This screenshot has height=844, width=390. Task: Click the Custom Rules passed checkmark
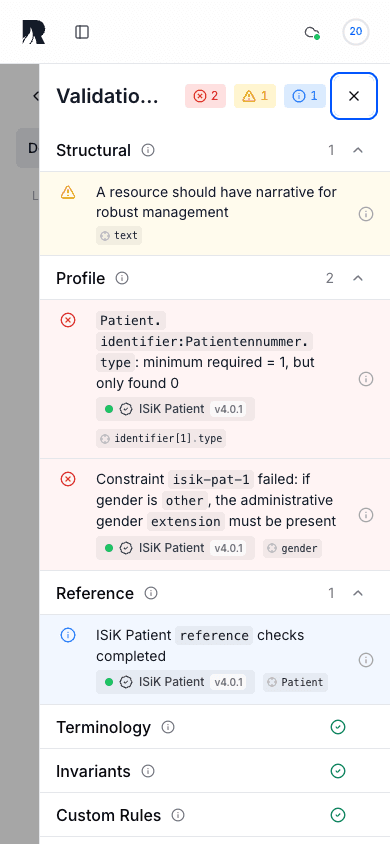point(338,815)
